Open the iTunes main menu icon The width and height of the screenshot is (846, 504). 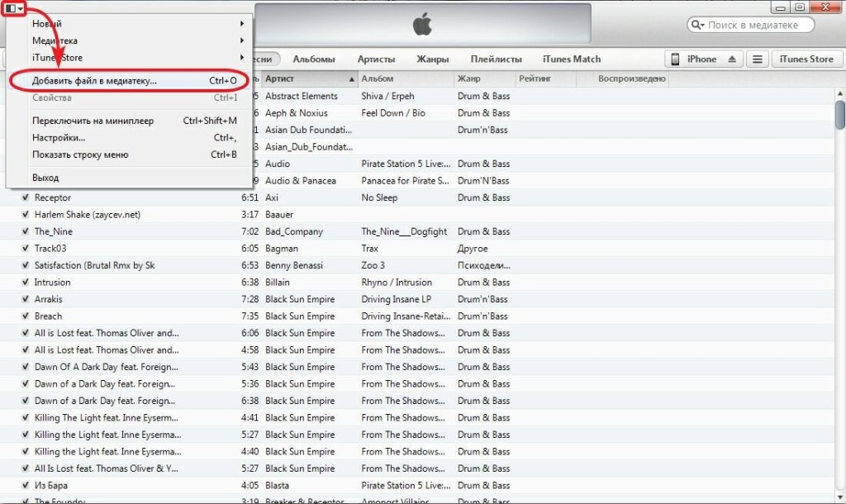13,8
